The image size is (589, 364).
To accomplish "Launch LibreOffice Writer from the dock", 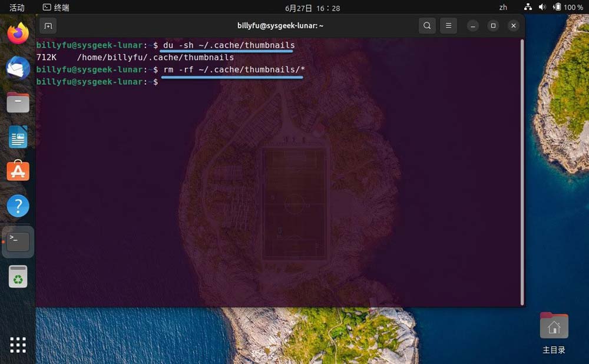I will tap(18, 137).
